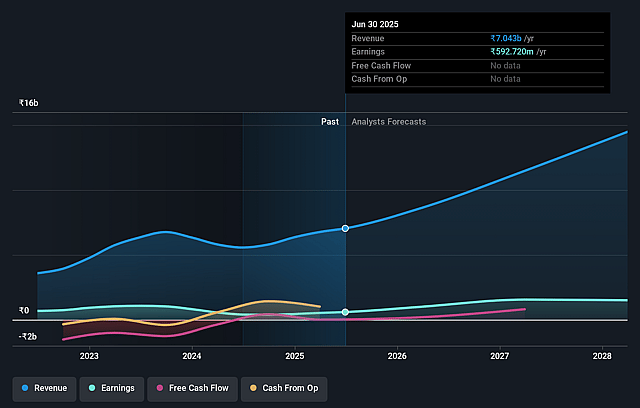Click the pink dot in the Free Cash Flow legend
Image resolution: width=640 pixels, height=408 pixels.
point(160,387)
